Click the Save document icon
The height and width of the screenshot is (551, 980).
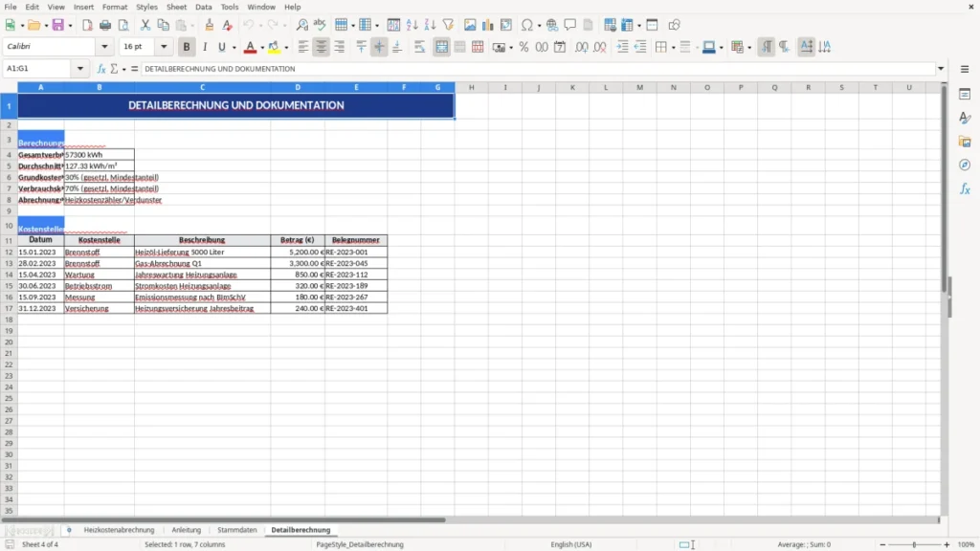58,25
